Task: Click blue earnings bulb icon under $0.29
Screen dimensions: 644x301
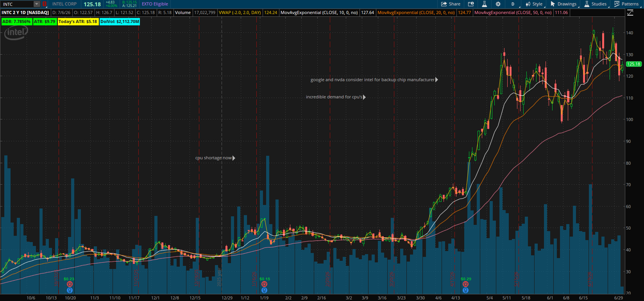Action: coord(466,289)
